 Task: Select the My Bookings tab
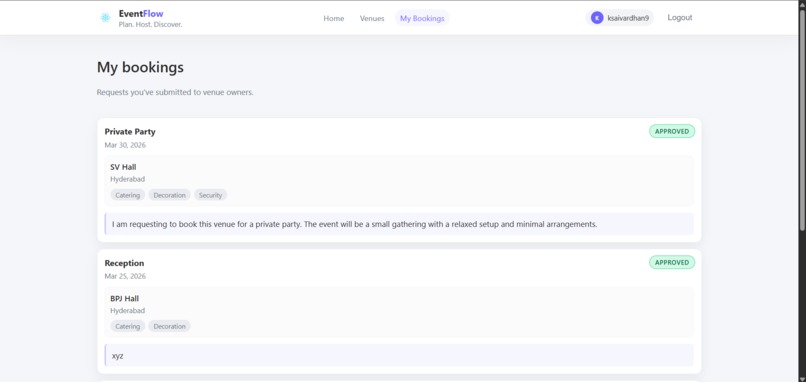pyautogui.click(x=422, y=19)
